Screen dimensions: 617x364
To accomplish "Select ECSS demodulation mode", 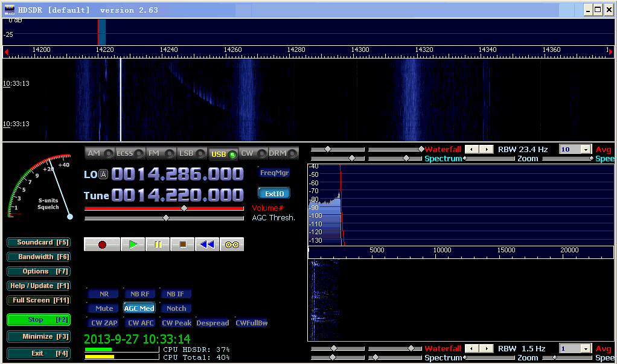I will coord(130,153).
